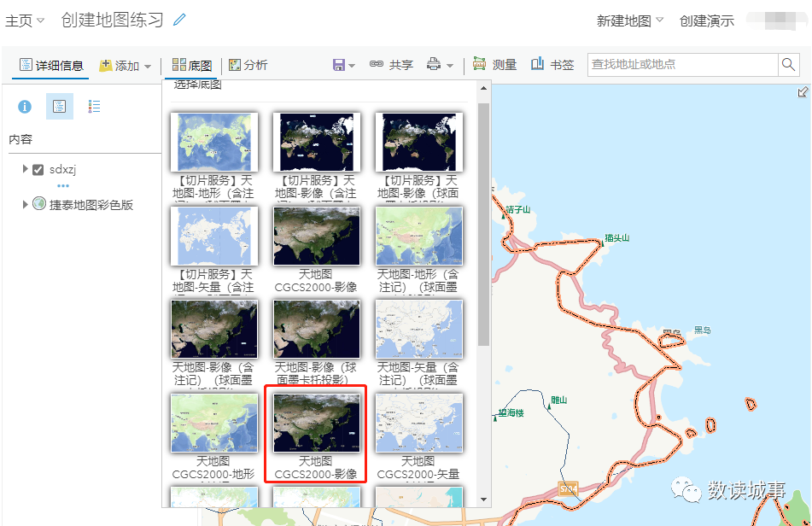
Task: Click the 黑岛 label on map
Action: 702,330
